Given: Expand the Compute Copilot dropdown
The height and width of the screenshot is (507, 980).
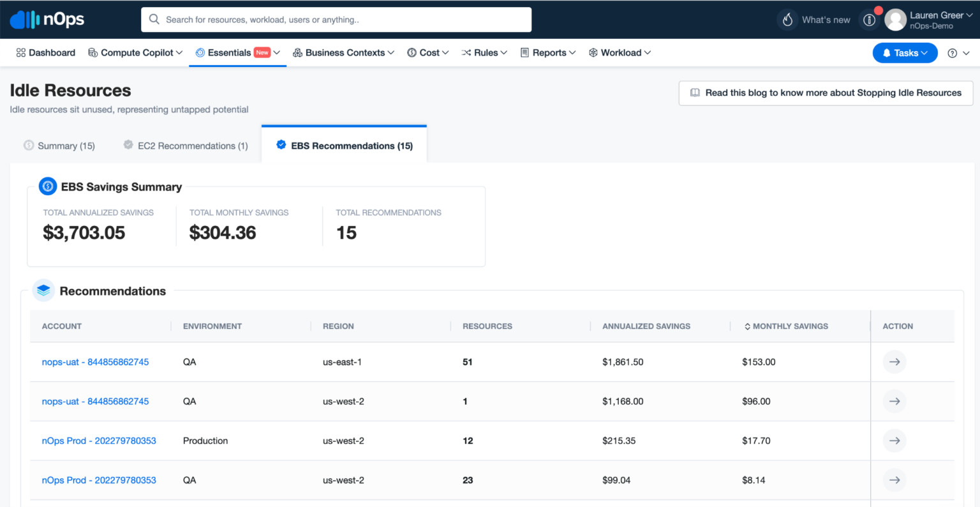Looking at the screenshot, I should click(135, 52).
